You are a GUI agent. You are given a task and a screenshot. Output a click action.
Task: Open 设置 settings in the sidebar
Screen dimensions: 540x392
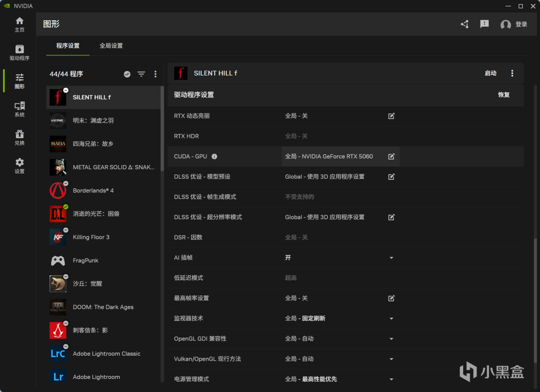pyautogui.click(x=19, y=166)
